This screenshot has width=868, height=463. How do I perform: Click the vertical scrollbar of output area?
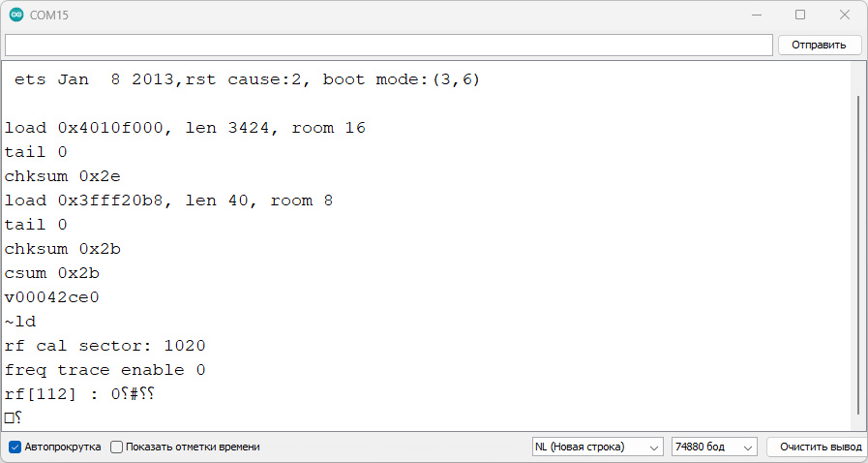(x=856, y=252)
